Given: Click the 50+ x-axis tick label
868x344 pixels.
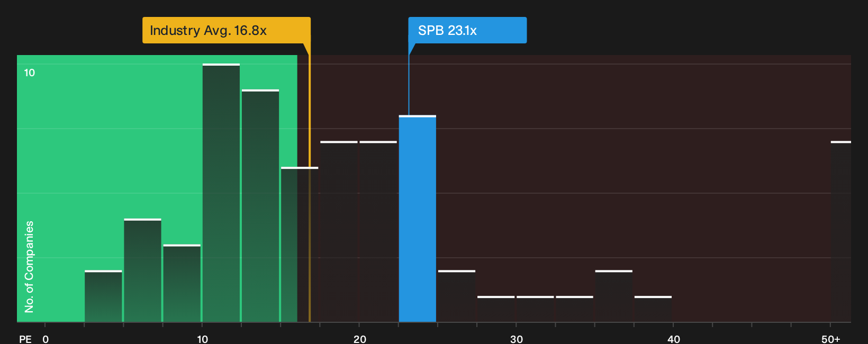Looking at the screenshot, I should pyautogui.click(x=831, y=339).
